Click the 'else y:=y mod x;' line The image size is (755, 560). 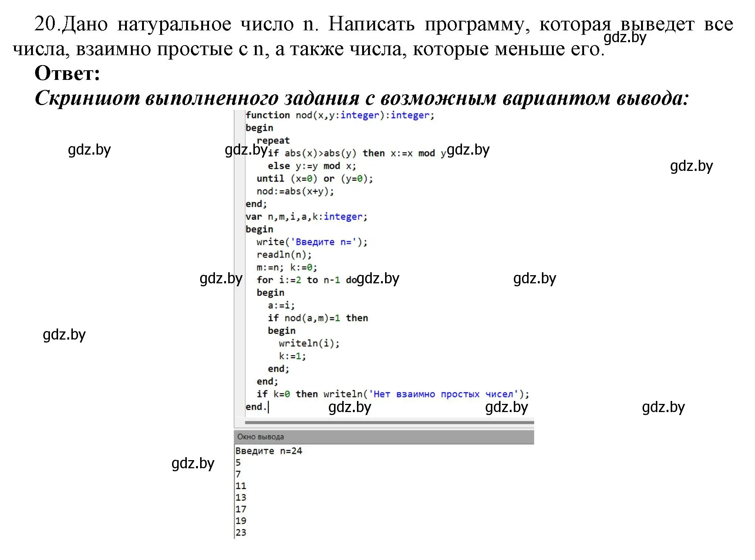312,166
